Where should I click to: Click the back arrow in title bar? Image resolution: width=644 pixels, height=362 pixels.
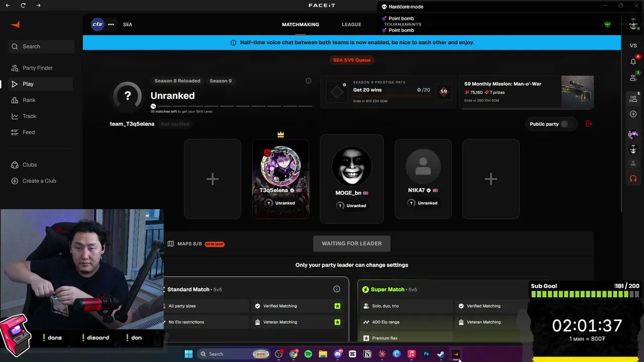(8, 6)
